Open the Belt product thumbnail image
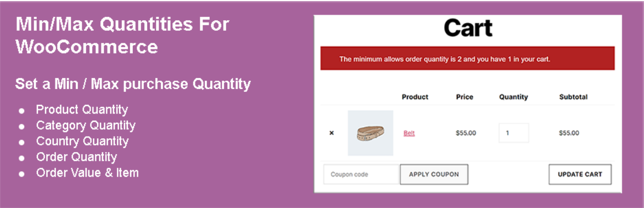Screen dimensions: 644x208 tap(371, 133)
